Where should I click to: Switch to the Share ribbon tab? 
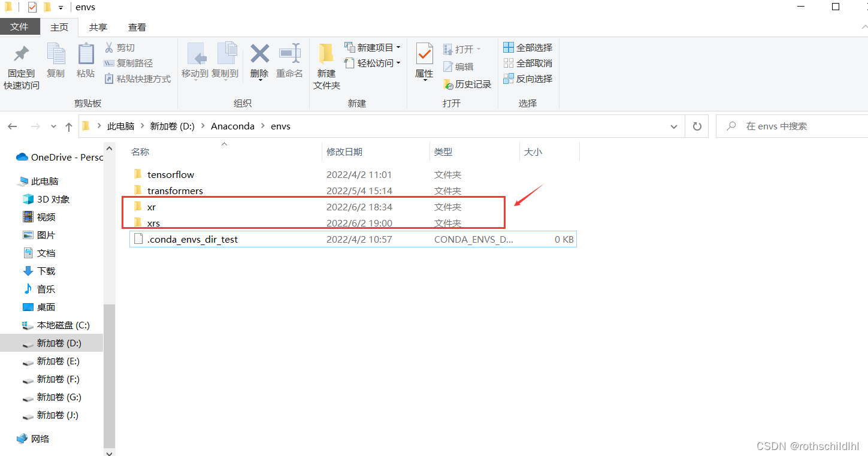pos(98,27)
